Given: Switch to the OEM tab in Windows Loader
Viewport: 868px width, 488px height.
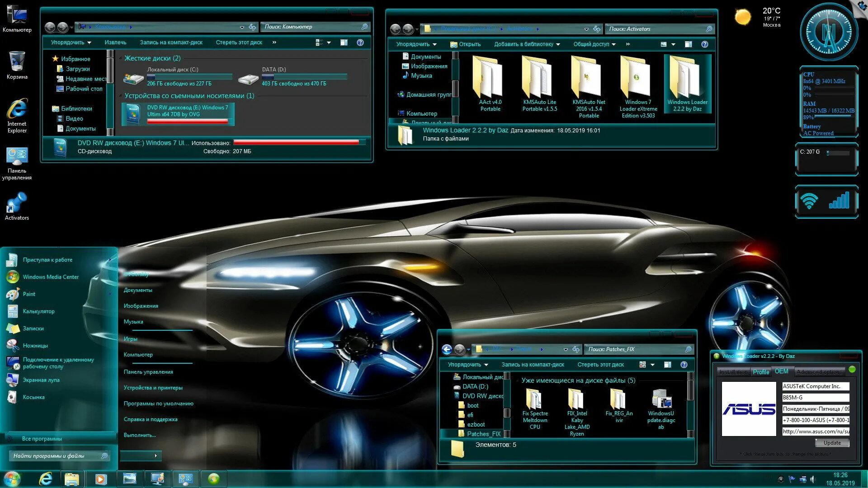Looking at the screenshot, I should coord(782,371).
